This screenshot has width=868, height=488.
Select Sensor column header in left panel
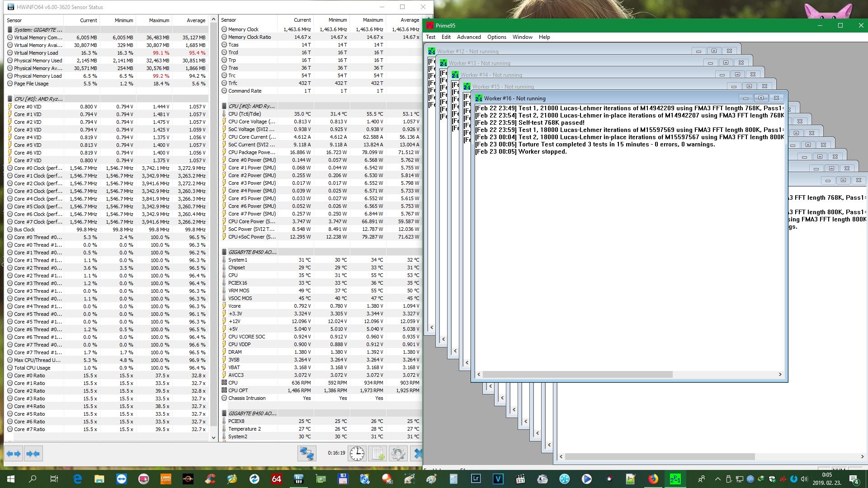click(34, 20)
